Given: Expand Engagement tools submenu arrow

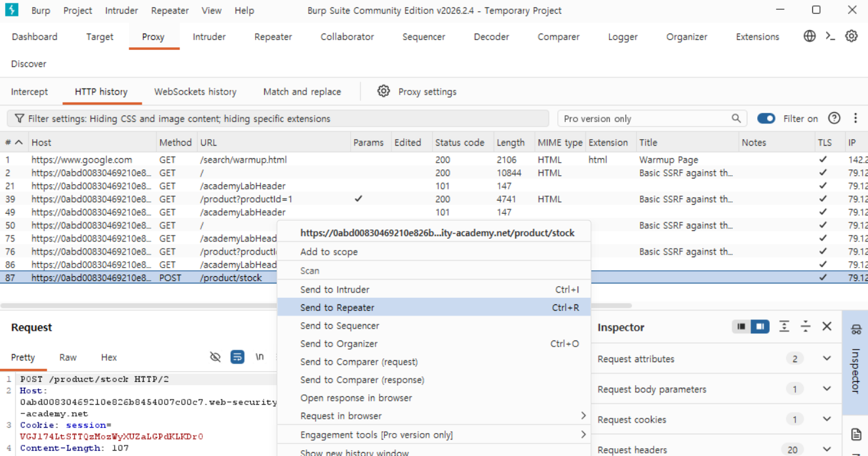Looking at the screenshot, I should 583,434.
